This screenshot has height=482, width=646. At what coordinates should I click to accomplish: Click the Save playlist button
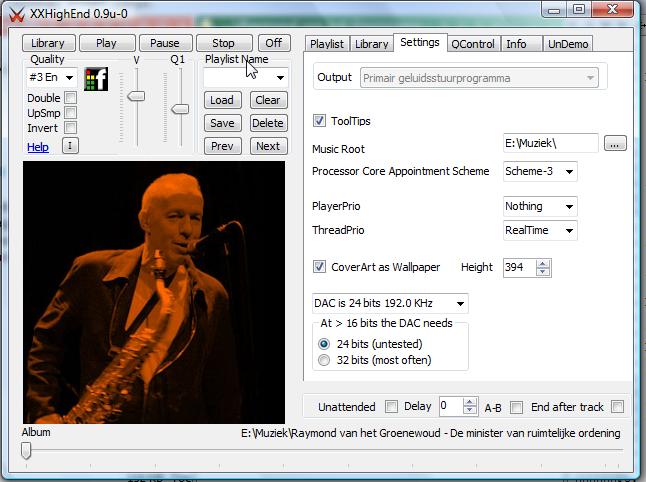tap(222, 123)
